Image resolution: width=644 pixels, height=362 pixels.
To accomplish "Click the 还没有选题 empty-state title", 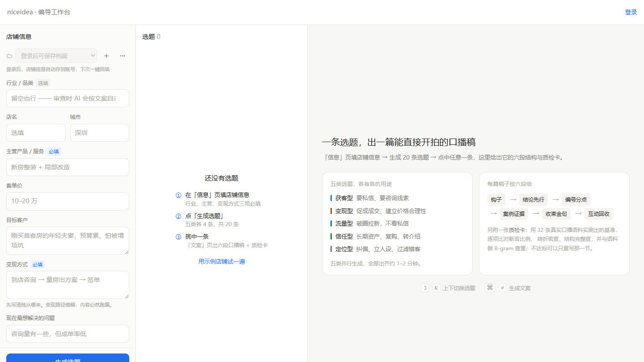I will point(221,178).
